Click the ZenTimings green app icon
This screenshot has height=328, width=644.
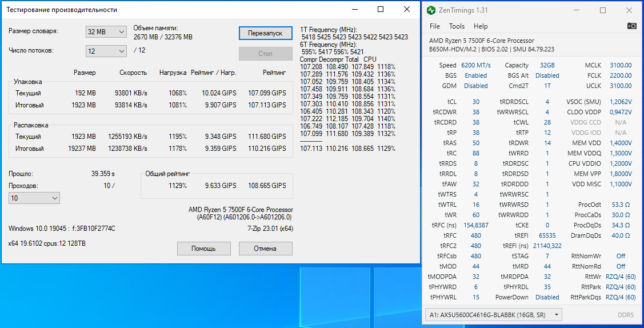(x=431, y=10)
